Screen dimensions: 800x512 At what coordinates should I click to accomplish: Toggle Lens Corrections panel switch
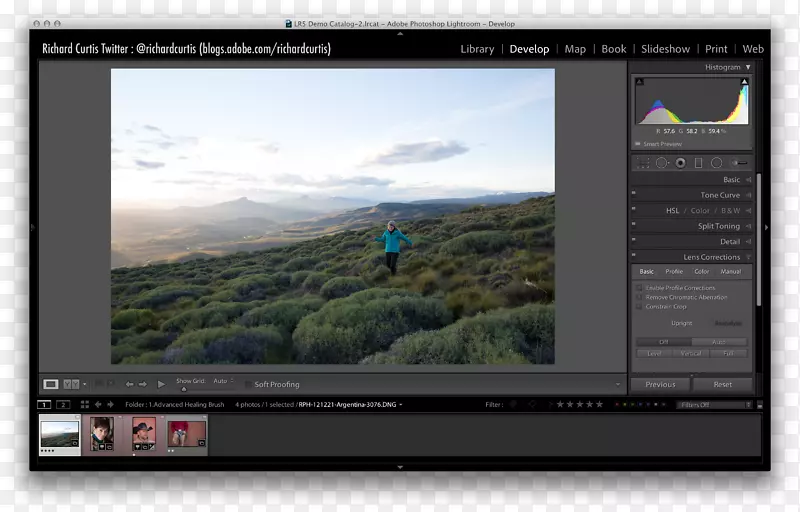click(634, 254)
